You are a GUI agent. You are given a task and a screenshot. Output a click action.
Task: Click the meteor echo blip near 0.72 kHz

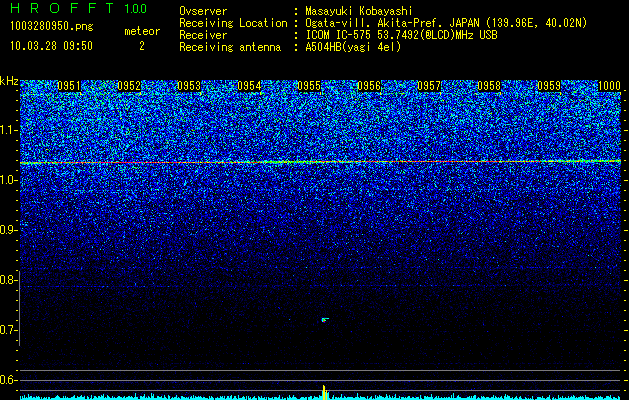tap(325, 320)
